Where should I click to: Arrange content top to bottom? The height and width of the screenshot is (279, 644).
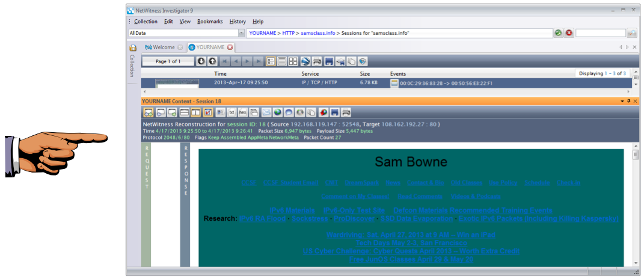tap(185, 112)
